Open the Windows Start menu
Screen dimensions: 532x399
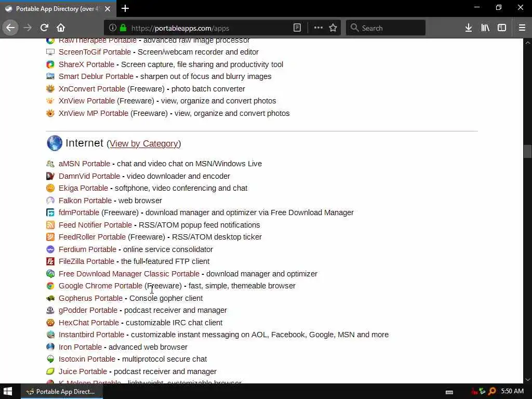pyautogui.click(x=7, y=391)
